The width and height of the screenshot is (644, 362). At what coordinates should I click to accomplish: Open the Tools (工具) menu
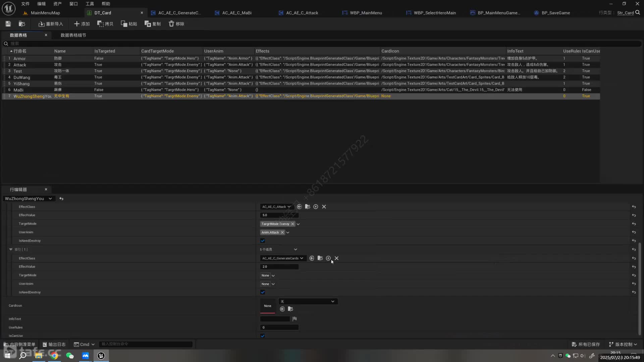point(90,4)
